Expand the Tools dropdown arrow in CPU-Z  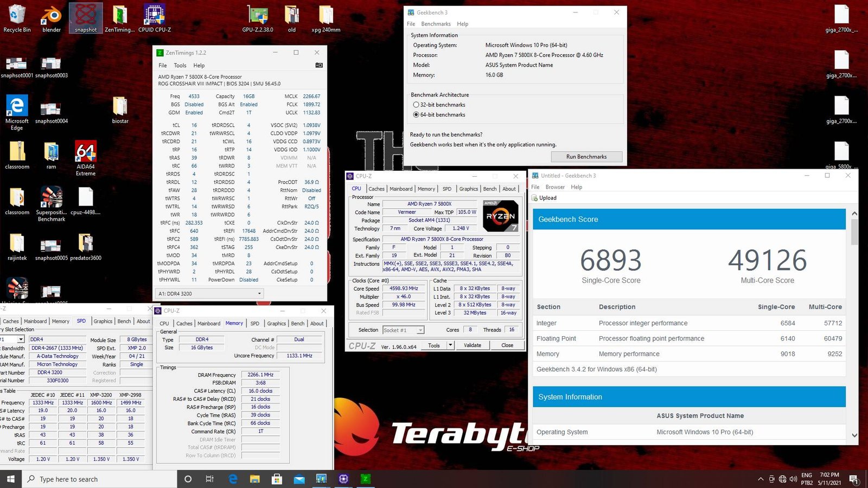click(450, 345)
